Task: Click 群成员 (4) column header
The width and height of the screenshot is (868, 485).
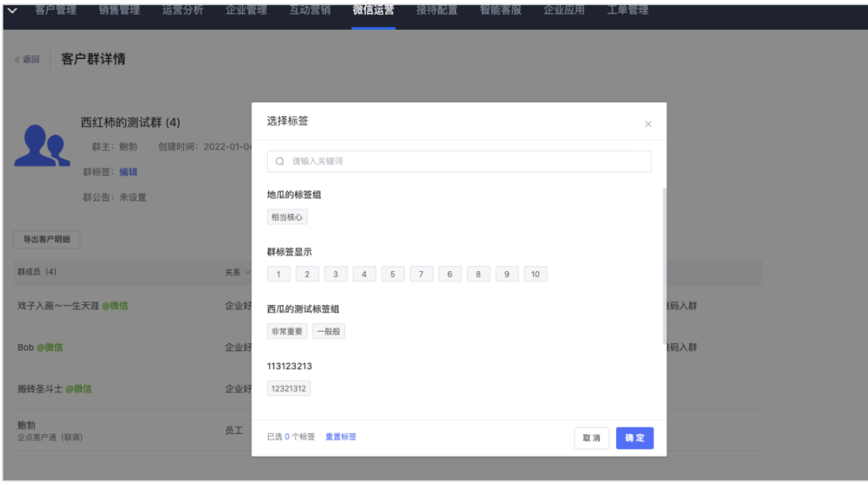Action: 37,272
